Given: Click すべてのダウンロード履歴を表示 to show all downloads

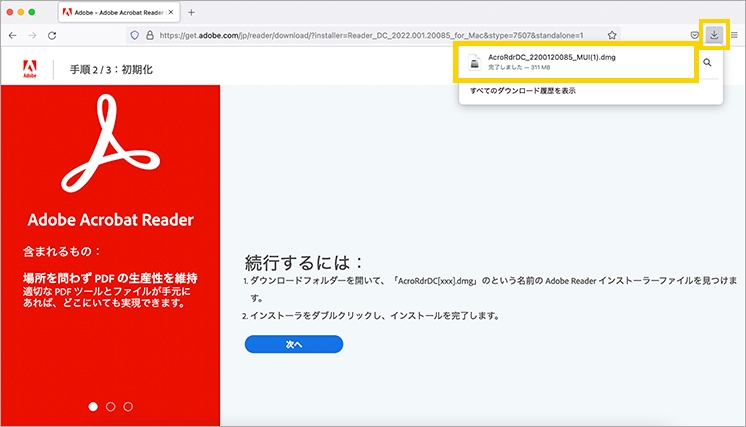Looking at the screenshot, I should pos(523,90).
